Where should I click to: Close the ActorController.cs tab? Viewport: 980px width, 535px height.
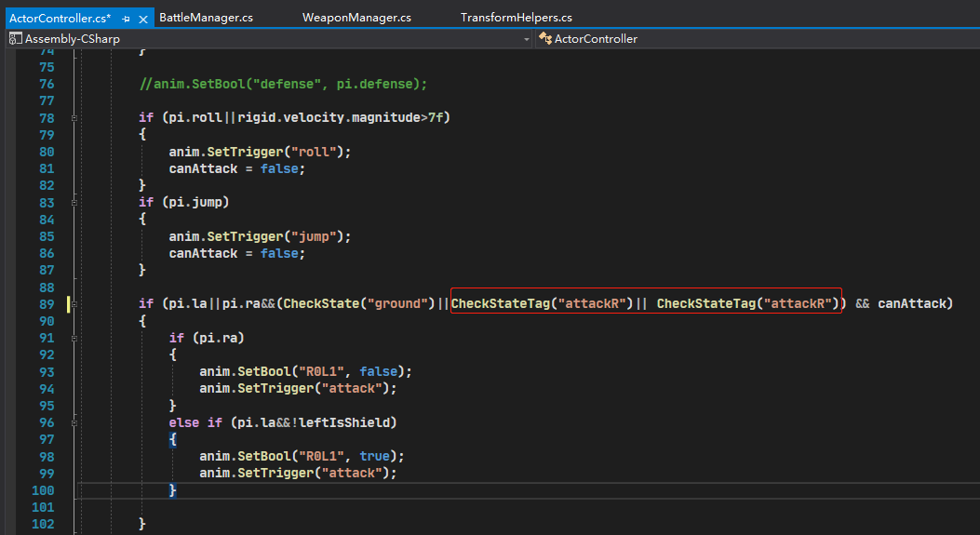pos(143,19)
